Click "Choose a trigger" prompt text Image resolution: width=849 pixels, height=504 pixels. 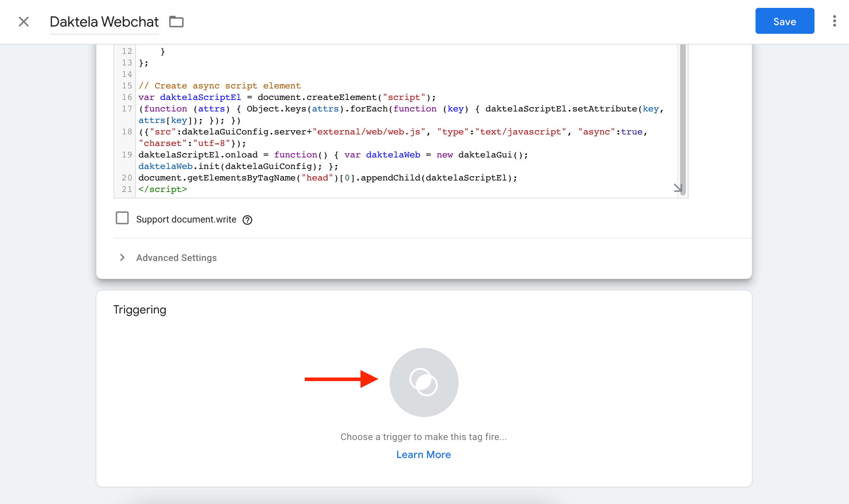423,437
